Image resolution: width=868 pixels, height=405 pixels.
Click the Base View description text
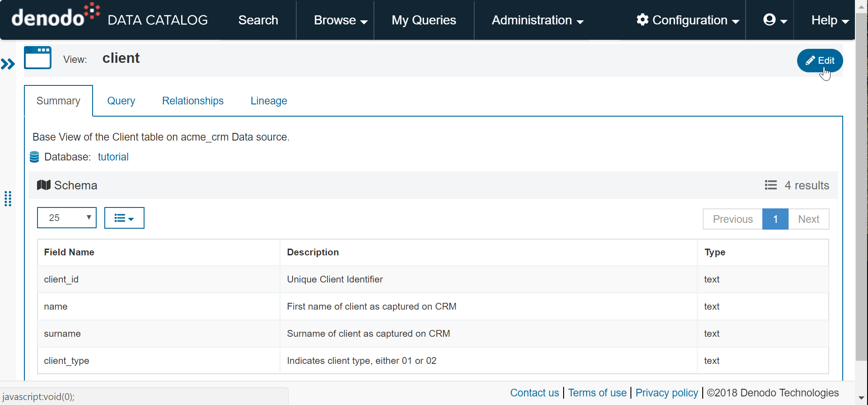[161, 137]
